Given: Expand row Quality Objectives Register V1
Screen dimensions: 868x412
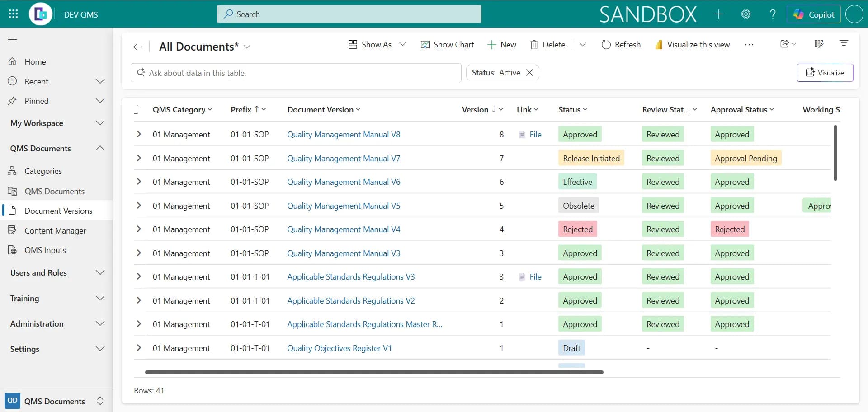Looking at the screenshot, I should (x=139, y=348).
